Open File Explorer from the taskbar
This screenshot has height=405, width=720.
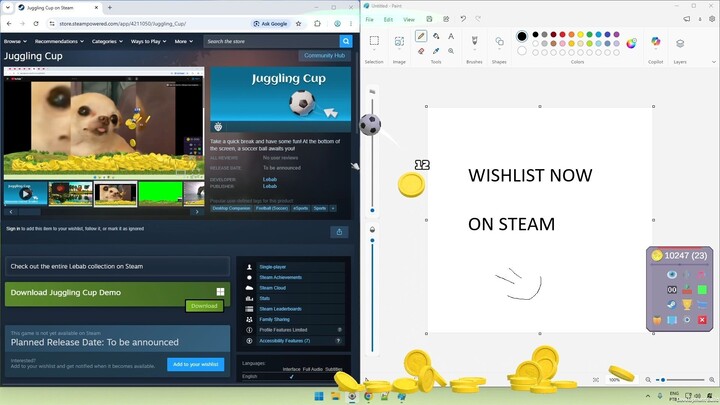[x=335, y=396]
